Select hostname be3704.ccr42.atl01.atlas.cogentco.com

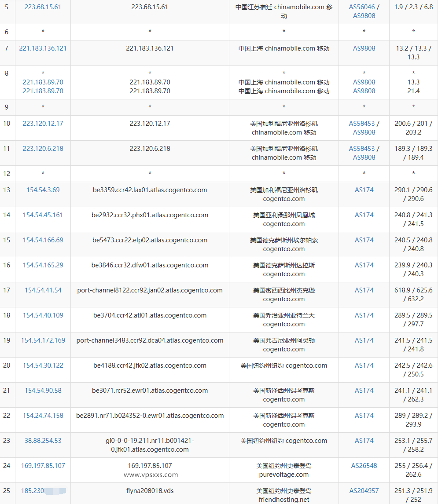150,315
